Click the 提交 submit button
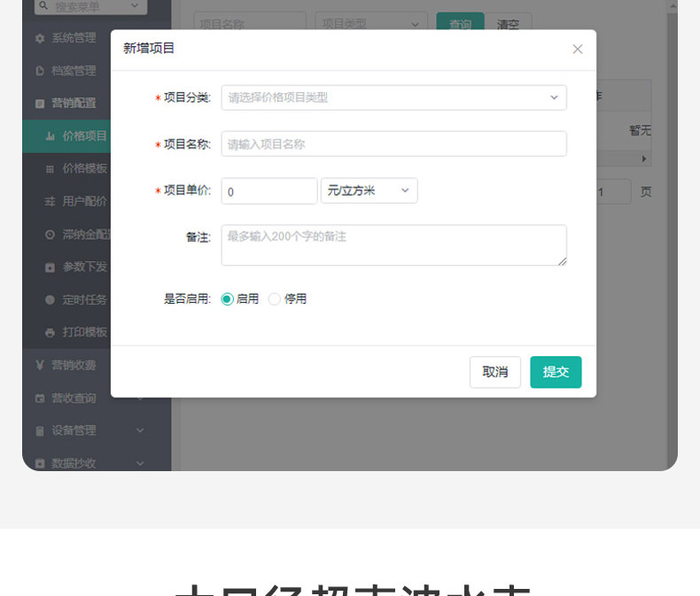The width and height of the screenshot is (700, 596). [x=556, y=372]
